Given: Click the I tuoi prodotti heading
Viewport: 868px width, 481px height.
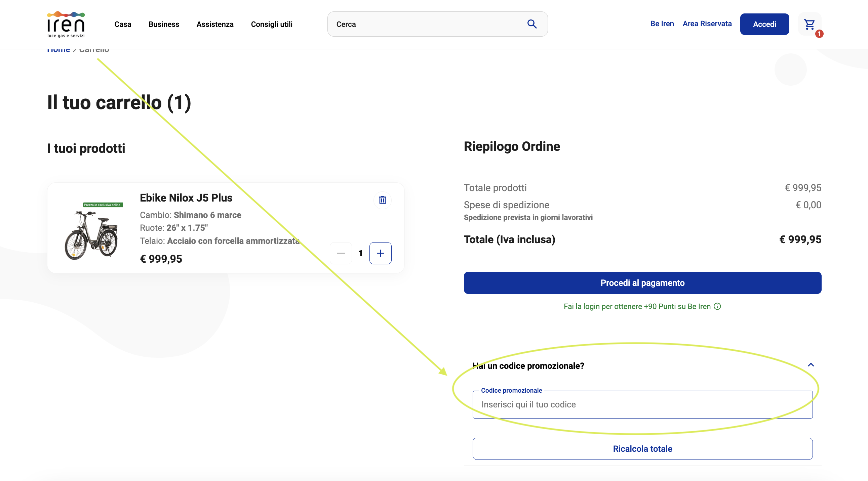Looking at the screenshot, I should tap(86, 148).
